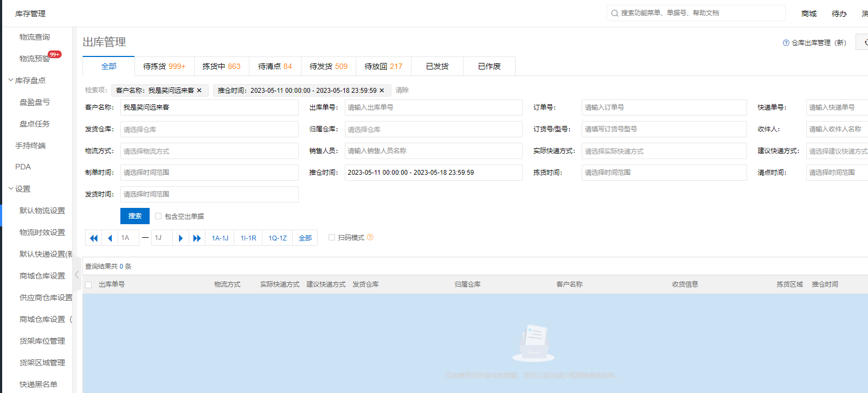The width and height of the screenshot is (868, 393).
Task: Go to previous page with left arrow
Action: point(110,238)
